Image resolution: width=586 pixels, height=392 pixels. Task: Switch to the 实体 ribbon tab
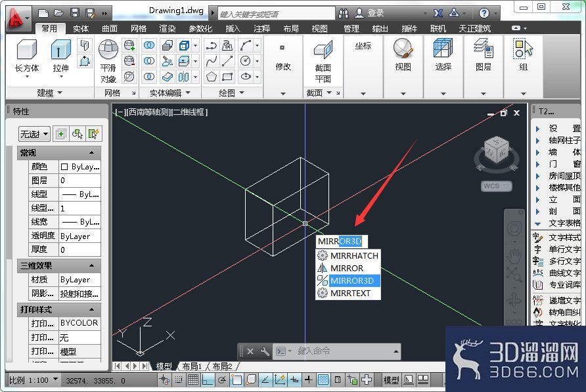(x=80, y=28)
